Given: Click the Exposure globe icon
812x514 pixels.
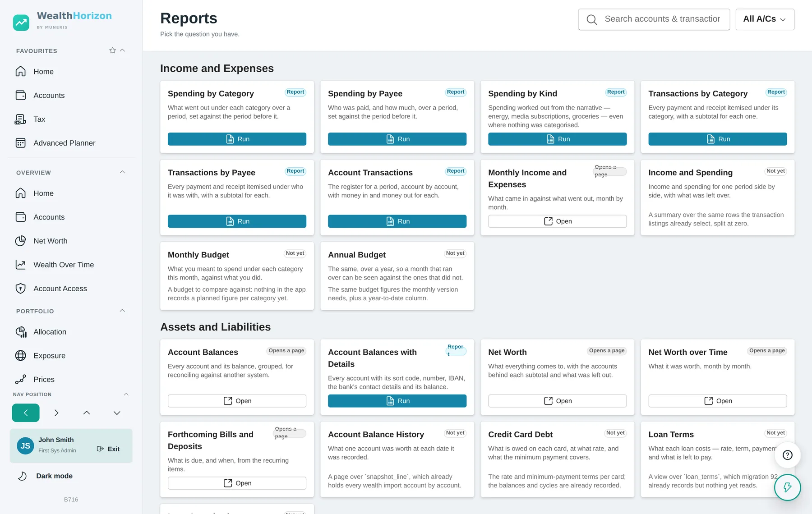Looking at the screenshot, I should click(x=21, y=356).
